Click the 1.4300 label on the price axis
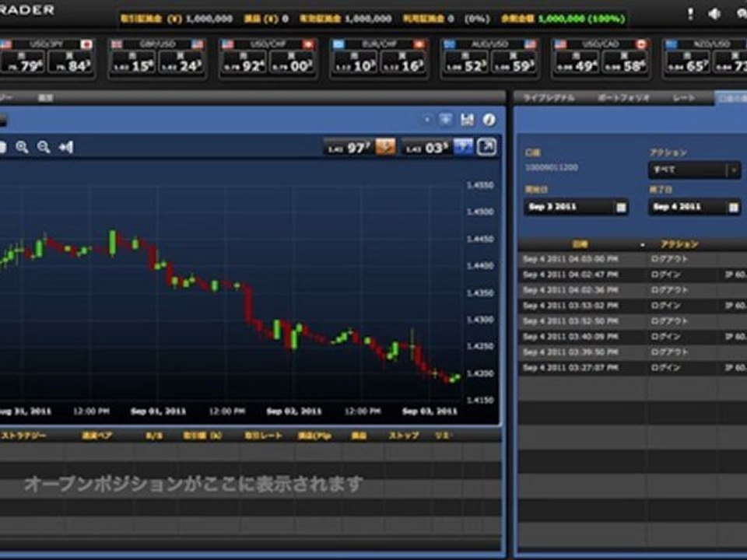747x560 pixels. [480, 320]
